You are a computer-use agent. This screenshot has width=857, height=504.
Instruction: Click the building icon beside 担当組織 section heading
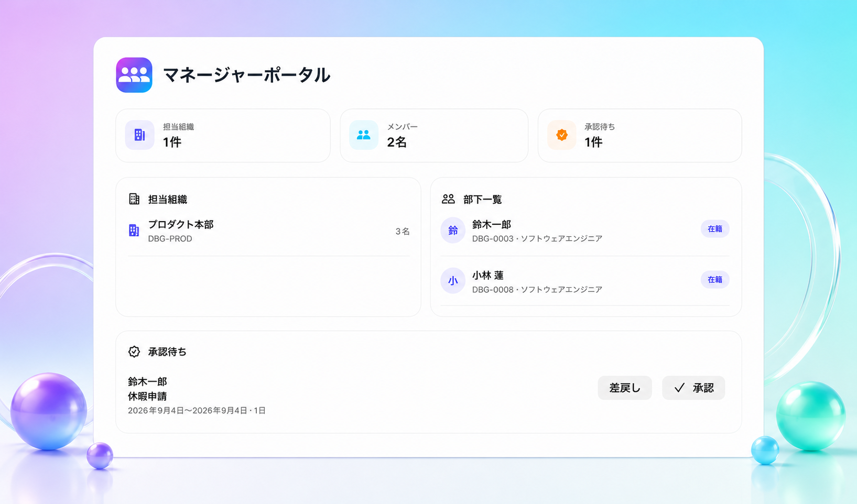coord(134,199)
